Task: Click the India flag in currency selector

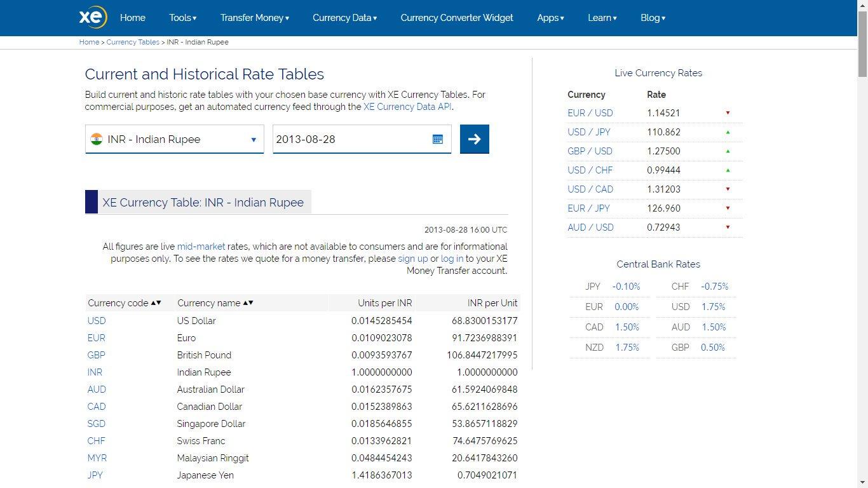Action: [97, 139]
